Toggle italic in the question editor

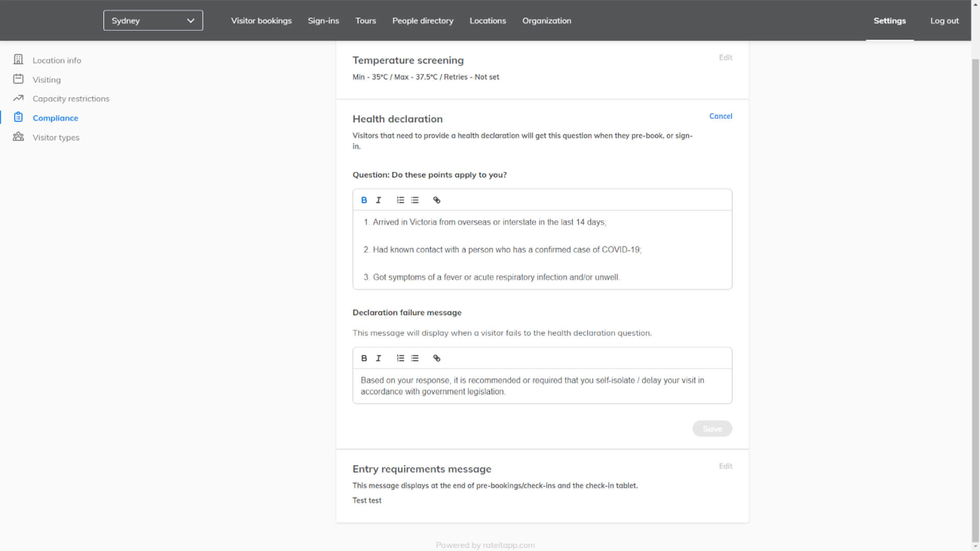(x=378, y=200)
